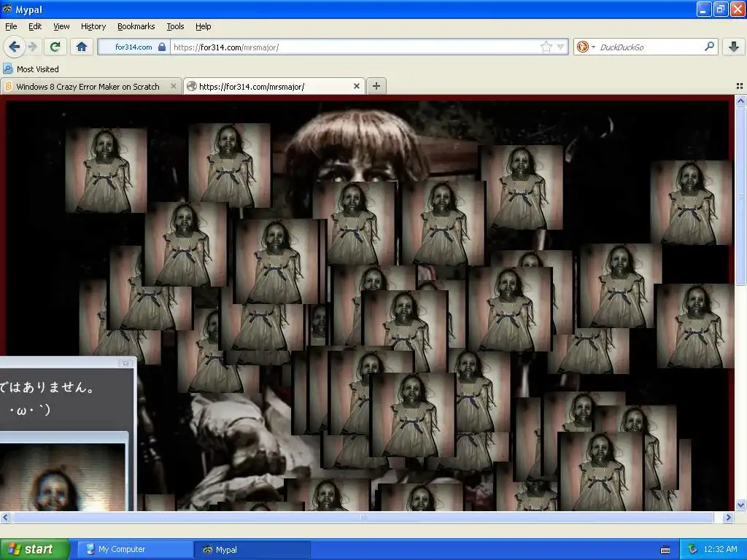Switch to Windows 8 Crazy Error Maker tab
This screenshot has width=747, height=560.
pos(88,86)
